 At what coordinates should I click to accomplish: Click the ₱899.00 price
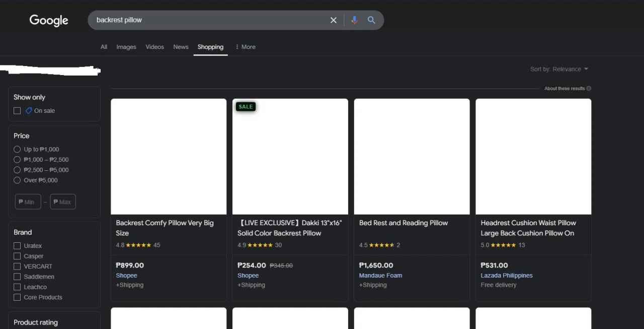pos(130,265)
